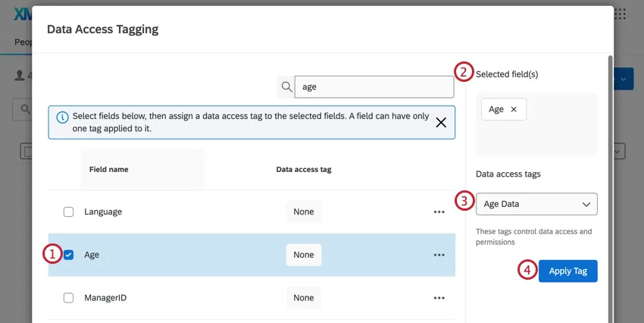This screenshot has width=644, height=323.
Task: Open the ManagerID row options menu
Action: click(x=439, y=298)
